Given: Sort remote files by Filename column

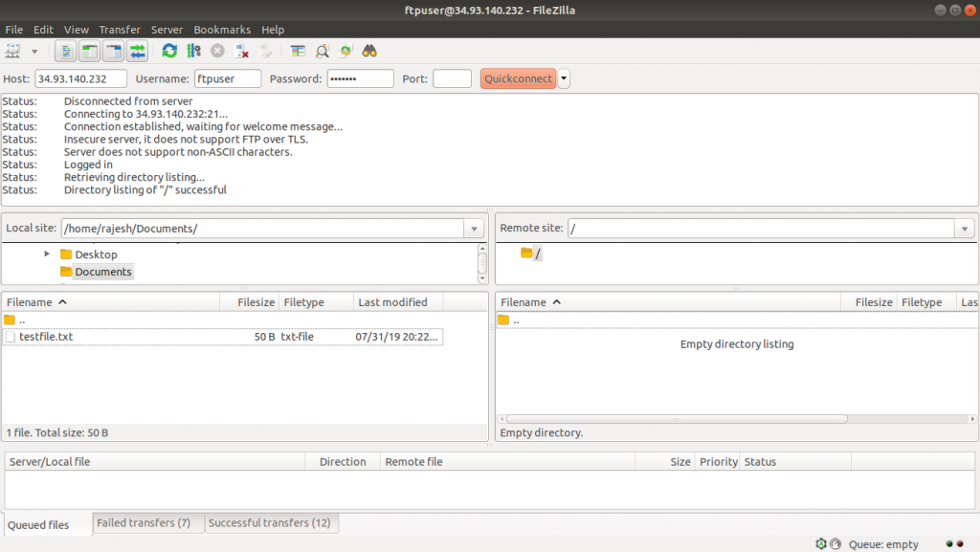Looking at the screenshot, I should [x=667, y=302].
